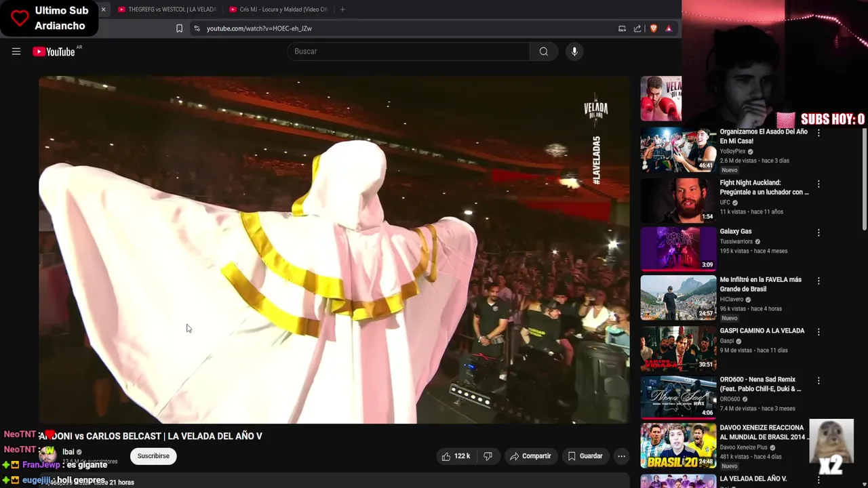This screenshot has width=868, height=488.
Task: Click the search magnifier button
Action: click(x=543, y=52)
